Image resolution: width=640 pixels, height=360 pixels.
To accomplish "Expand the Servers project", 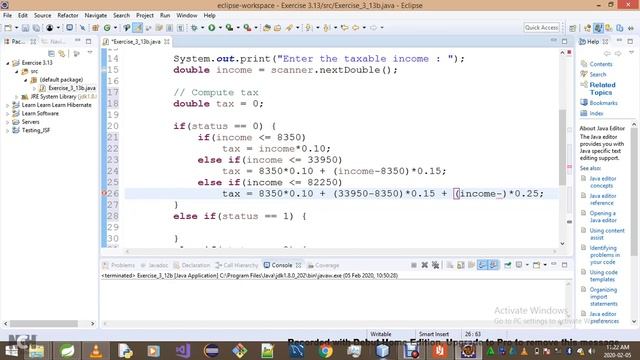I will pos(8,122).
